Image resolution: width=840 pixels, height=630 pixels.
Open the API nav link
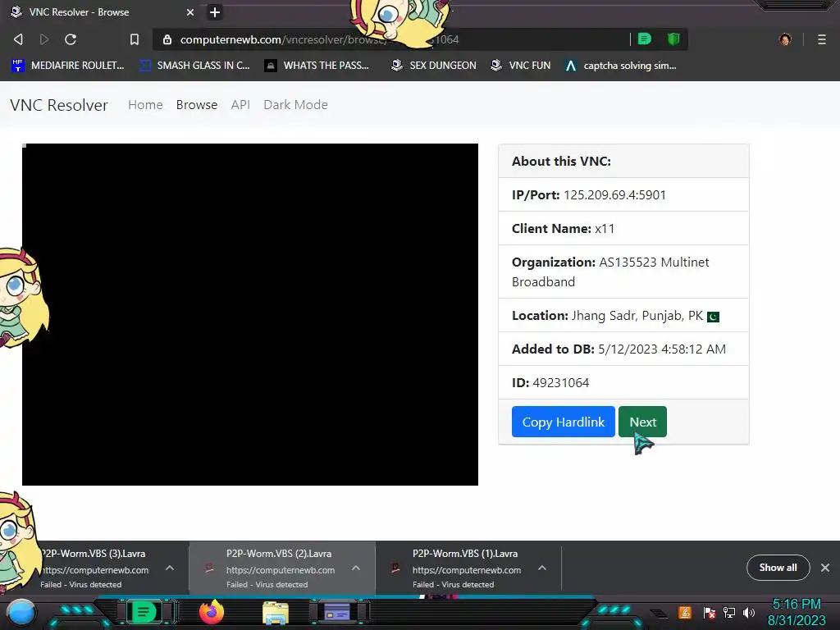click(240, 105)
